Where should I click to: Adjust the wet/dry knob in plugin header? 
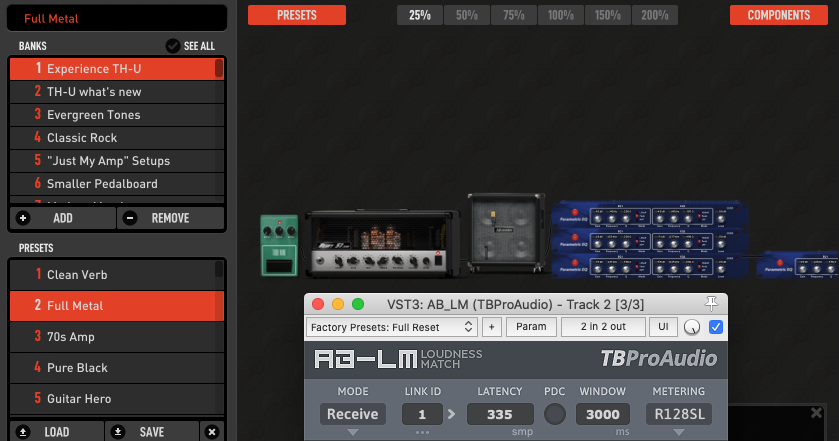[692, 327]
